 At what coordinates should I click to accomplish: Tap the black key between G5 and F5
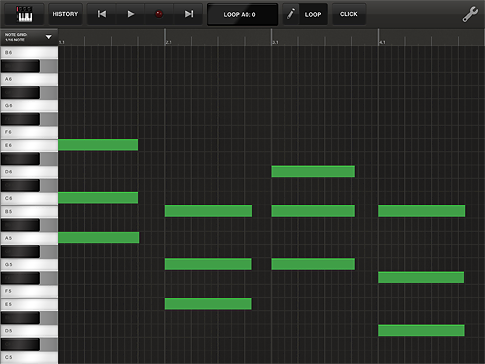click(x=20, y=278)
